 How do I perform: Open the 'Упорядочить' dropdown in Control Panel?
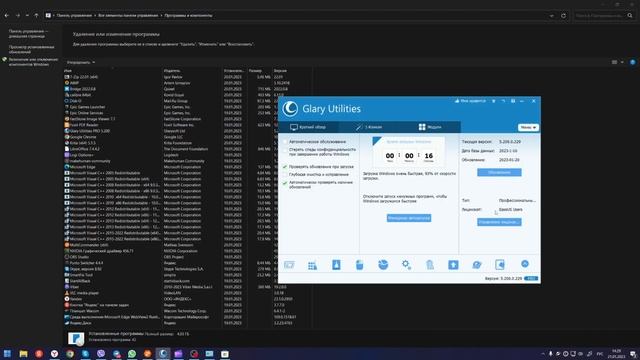(x=81, y=62)
